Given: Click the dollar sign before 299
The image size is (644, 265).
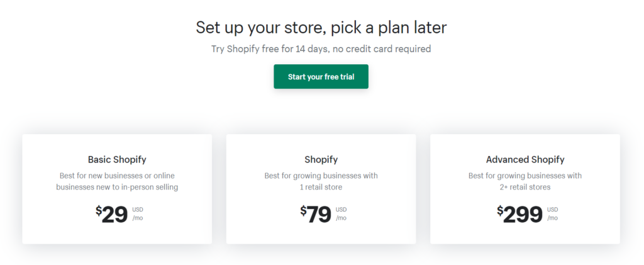Looking at the screenshot, I should [x=500, y=210].
